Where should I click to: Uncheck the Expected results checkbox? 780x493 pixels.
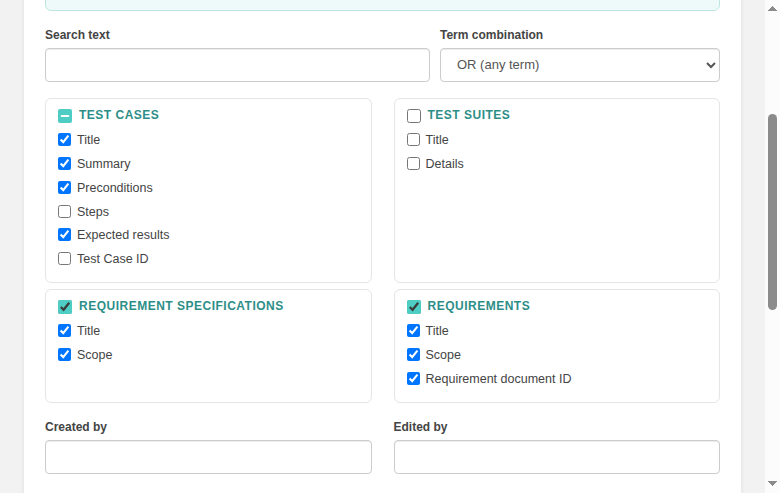click(x=65, y=234)
